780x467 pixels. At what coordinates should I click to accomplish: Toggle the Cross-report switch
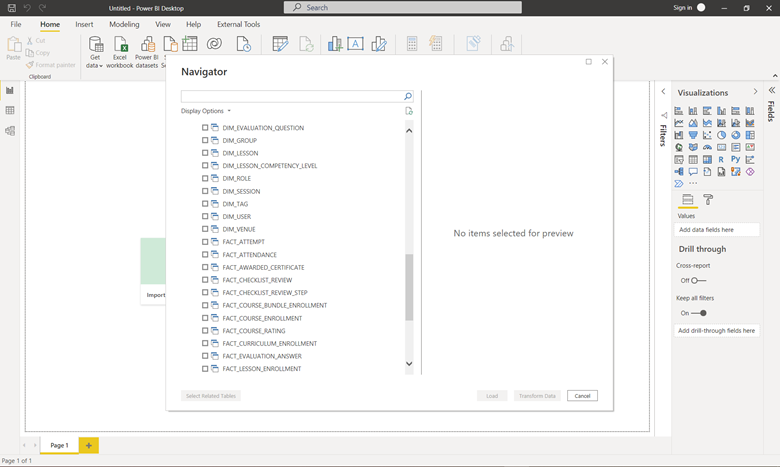(x=698, y=280)
